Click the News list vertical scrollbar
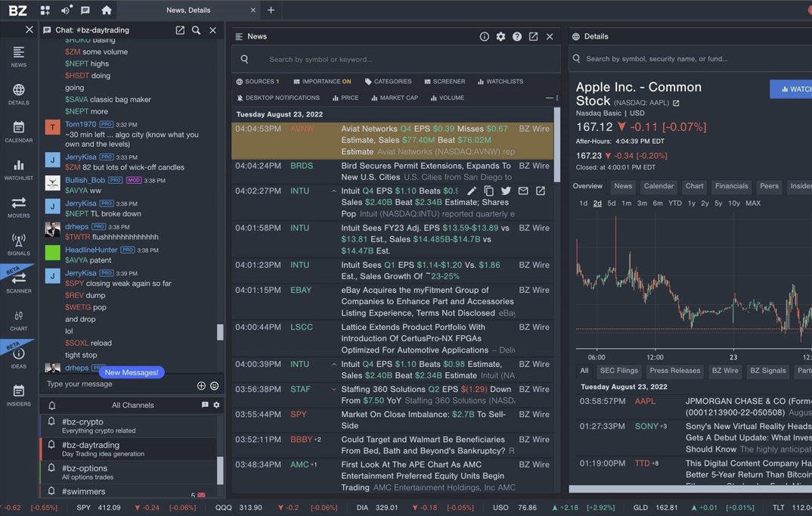This screenshot has height=516, width=812. [557, 145]
